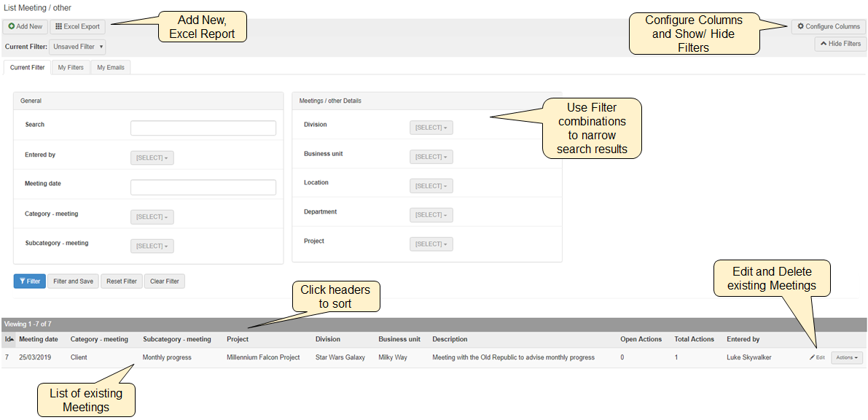
Task: Export the meeting list to Excel
Action: tap(78, 26)
